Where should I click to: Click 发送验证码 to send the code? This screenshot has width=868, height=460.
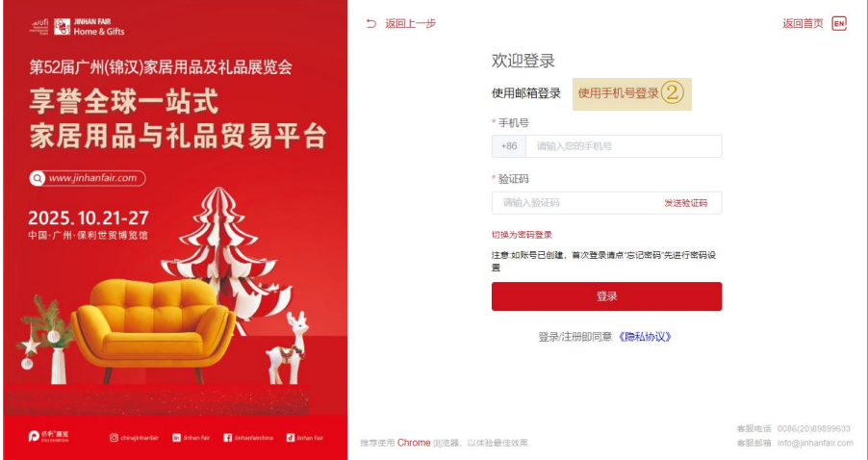685,203
